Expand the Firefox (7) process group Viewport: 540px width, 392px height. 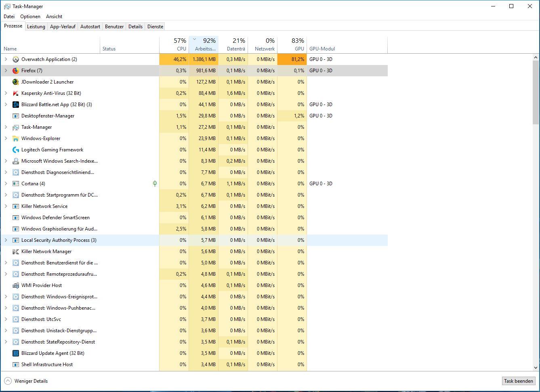click(6, 71)
